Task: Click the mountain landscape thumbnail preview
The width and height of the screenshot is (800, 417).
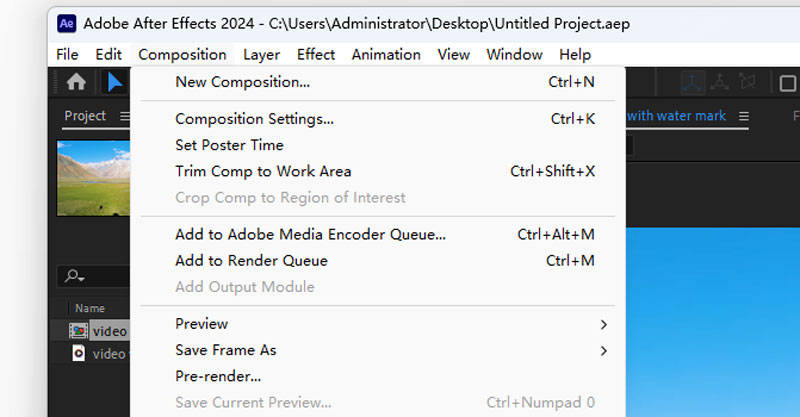Action: point(93,178)
